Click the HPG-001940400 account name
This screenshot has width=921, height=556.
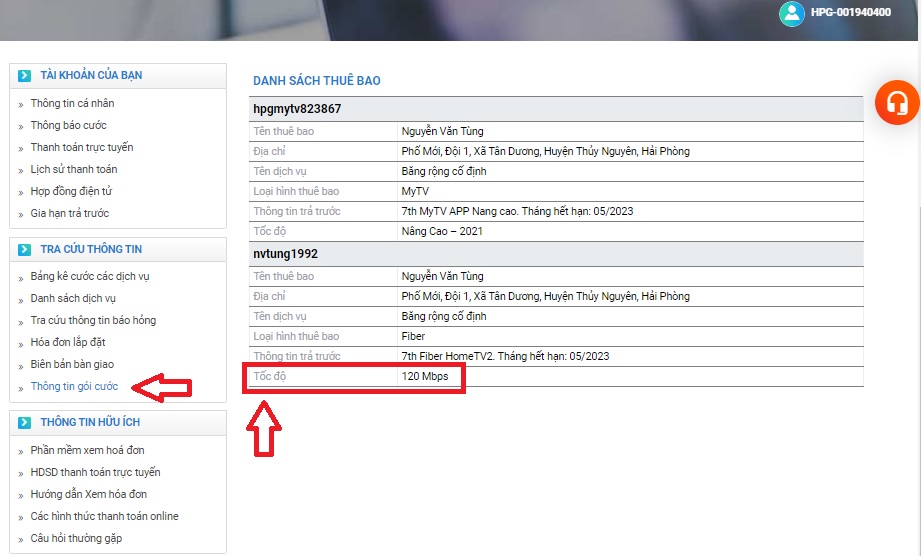[x=851, y=13]
